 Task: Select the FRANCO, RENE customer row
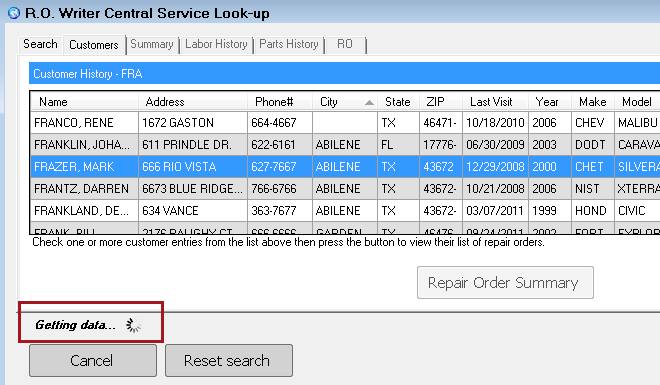tap(345, 123)
